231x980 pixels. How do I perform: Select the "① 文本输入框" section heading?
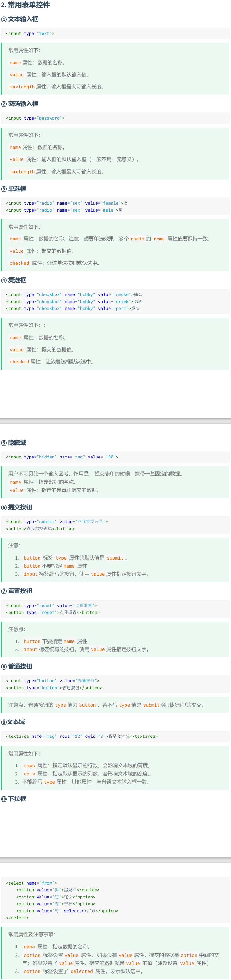click(19, 19)
